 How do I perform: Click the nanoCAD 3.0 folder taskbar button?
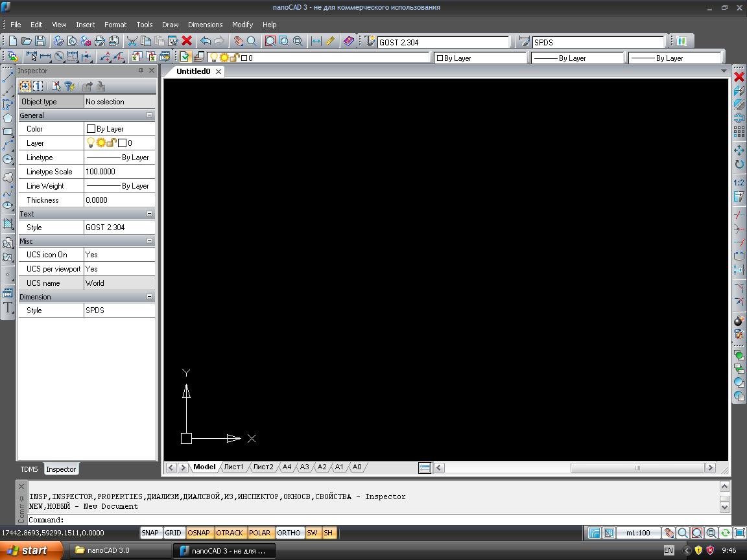119,550
